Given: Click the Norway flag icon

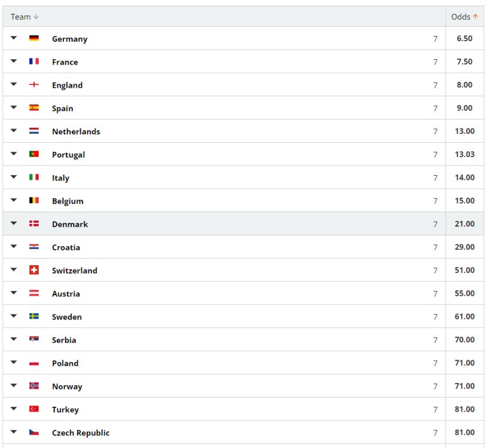Looking at the screenshot, I should point(34,386).
